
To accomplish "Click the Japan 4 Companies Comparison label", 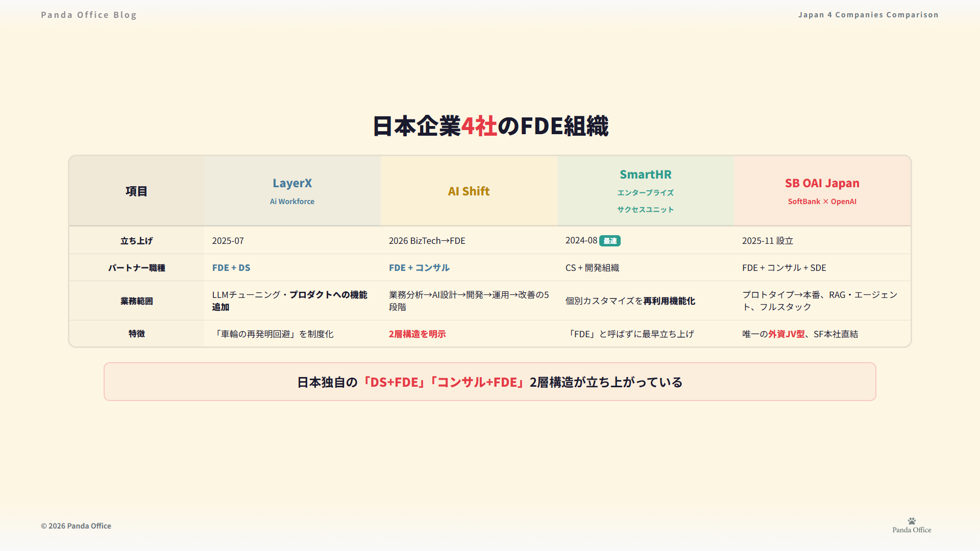I will [x=868, y=15].
